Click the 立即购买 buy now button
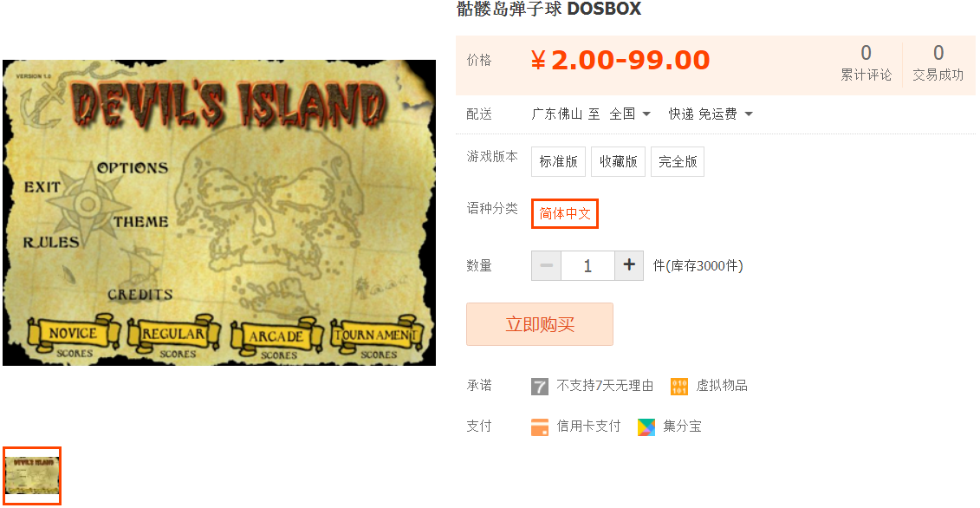This screenshot has height=508, width=980. point(539,324)
